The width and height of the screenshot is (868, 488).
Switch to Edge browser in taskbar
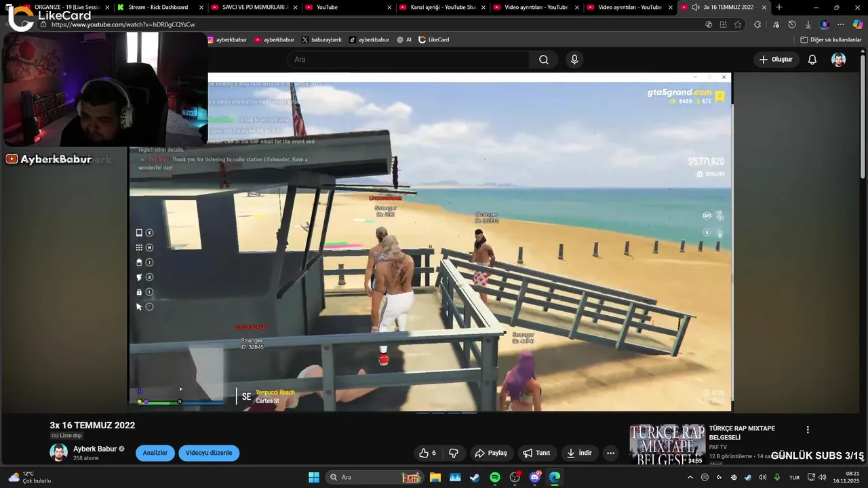pyautogui.click(x=555, y=477)
